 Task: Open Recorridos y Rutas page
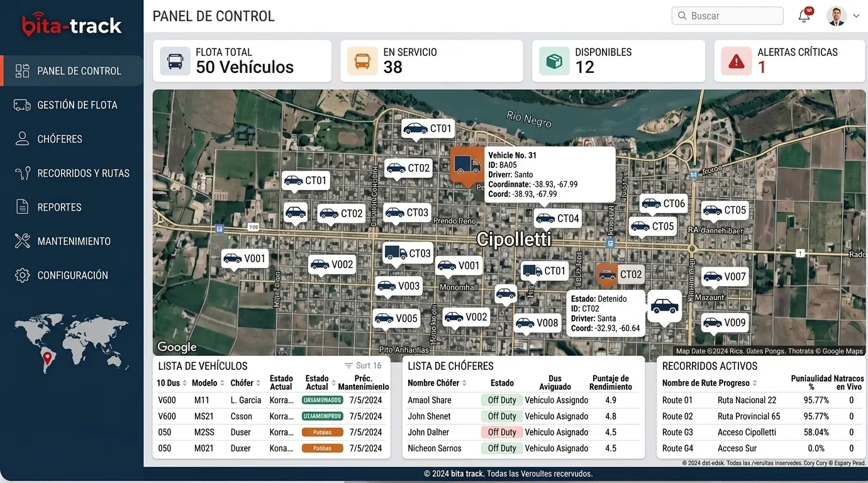(72, 173)
